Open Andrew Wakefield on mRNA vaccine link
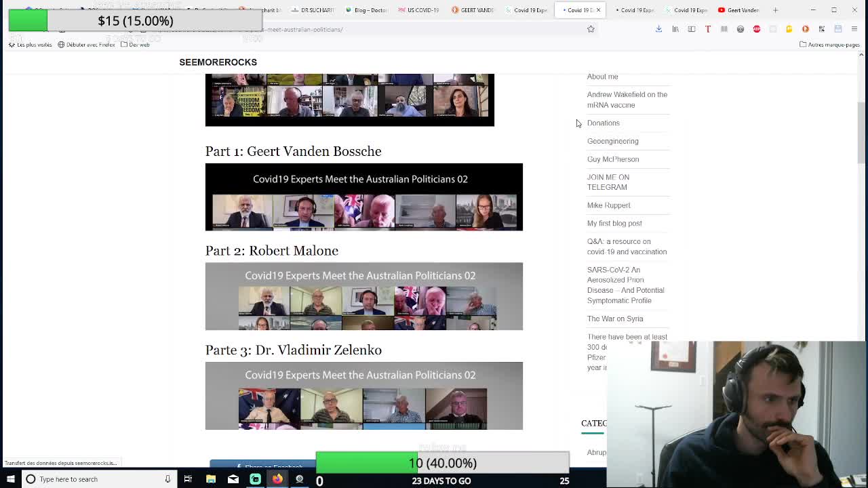The height and width of the screenshot is (488, 868). tap(627, 100)
